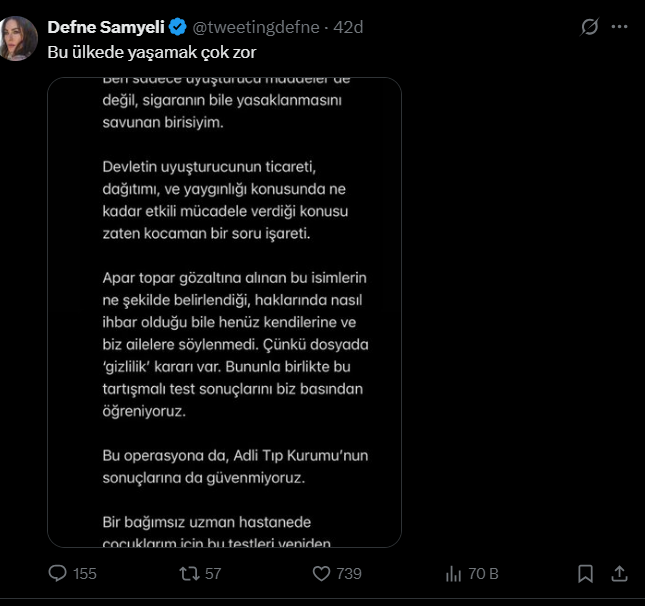Bookmark this post

point(586,574)
